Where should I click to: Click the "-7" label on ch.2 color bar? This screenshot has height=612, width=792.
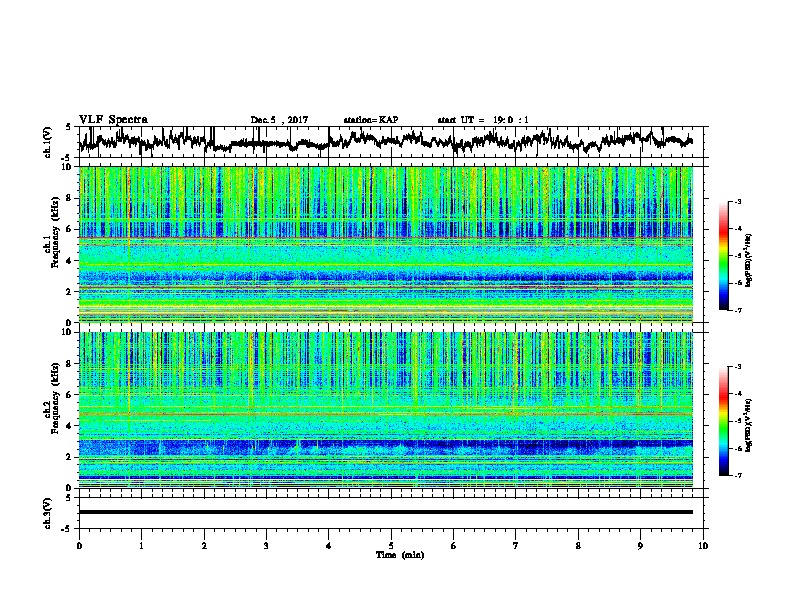point(738,475)
